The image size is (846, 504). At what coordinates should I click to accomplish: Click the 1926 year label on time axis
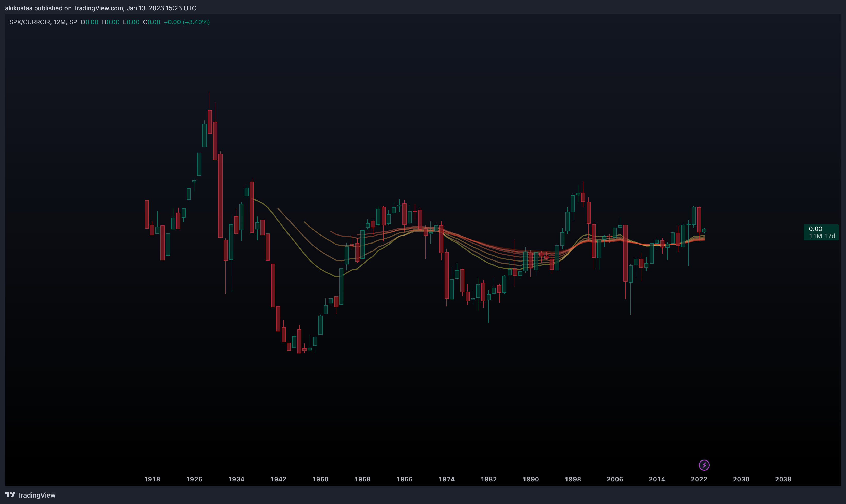[x=194, y=479]
